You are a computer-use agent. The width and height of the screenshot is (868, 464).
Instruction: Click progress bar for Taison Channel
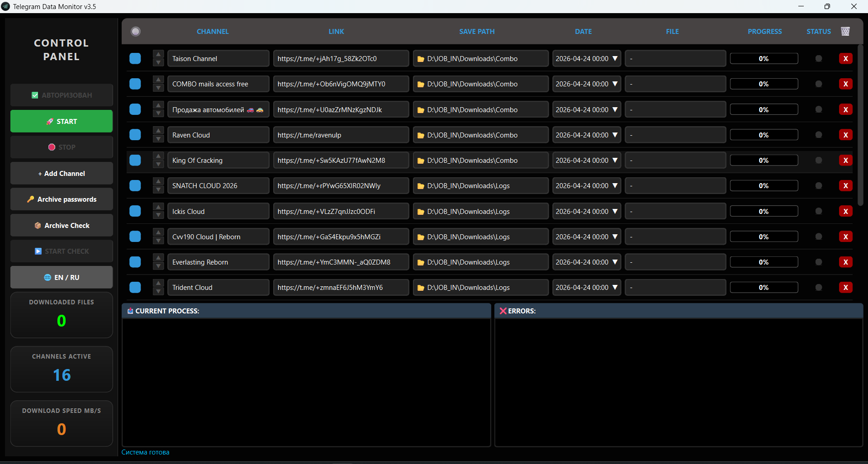point(764,58)
